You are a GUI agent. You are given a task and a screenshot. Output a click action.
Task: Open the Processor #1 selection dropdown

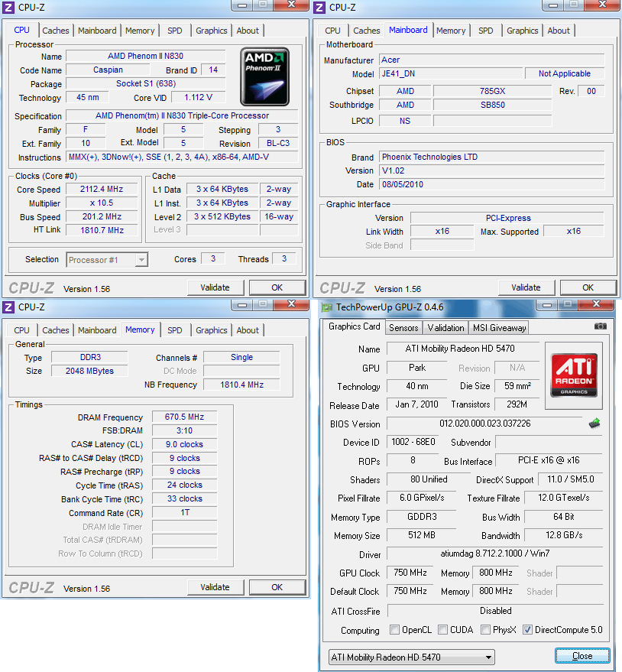click(x=107, y=260)
